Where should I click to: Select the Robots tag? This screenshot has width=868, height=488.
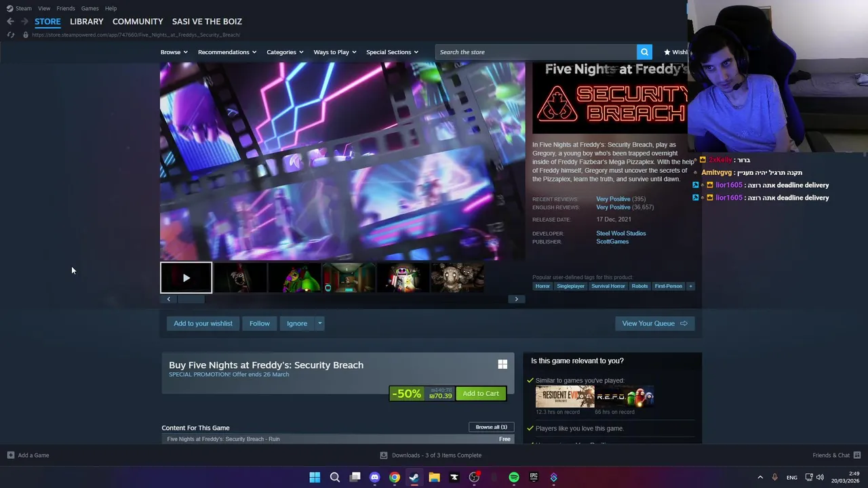tap(639, 286)
